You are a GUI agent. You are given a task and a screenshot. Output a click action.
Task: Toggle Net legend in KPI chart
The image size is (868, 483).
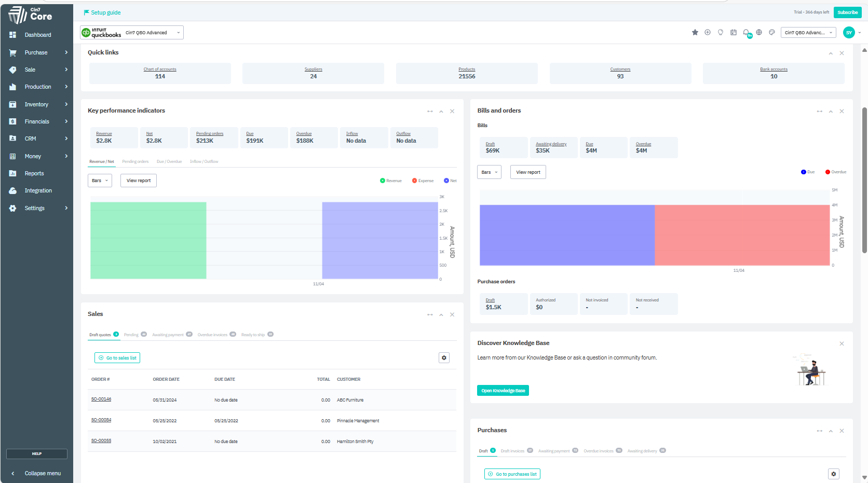pos(451,181)
